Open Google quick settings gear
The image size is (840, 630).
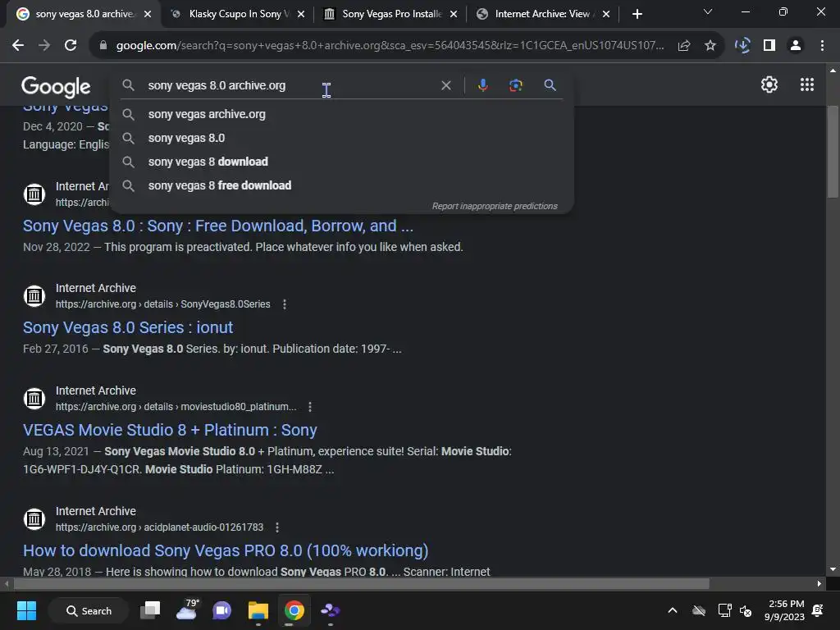pyautogui.click(x=769, y=84)
